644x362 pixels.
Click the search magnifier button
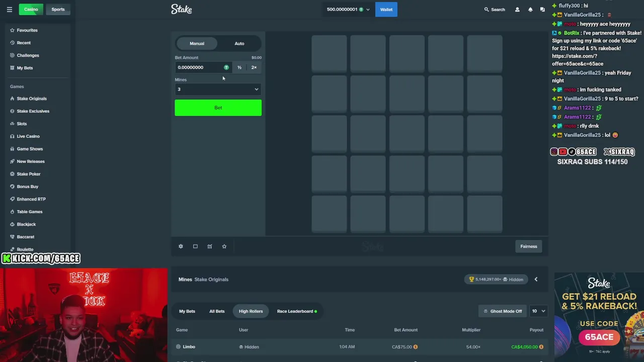point(495,10)
